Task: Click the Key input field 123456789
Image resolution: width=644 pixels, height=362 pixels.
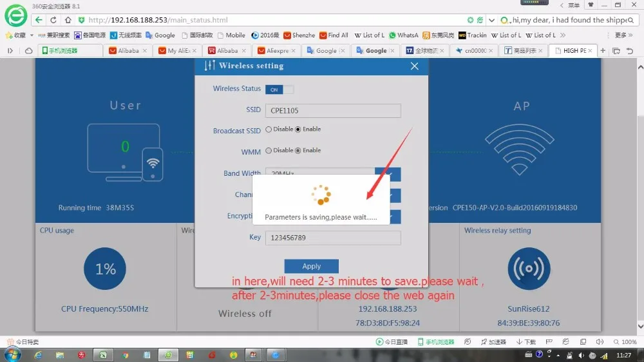Action: pos(333,238)
